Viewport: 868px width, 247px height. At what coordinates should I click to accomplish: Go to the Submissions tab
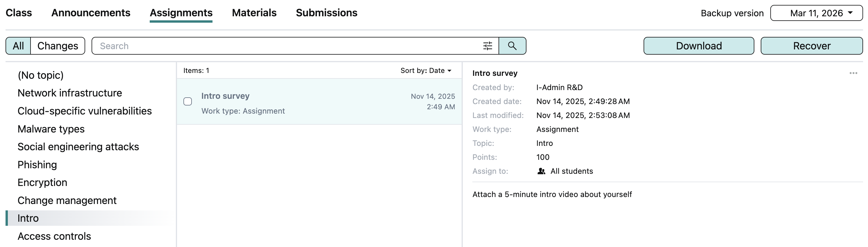[x=326, y=13]
